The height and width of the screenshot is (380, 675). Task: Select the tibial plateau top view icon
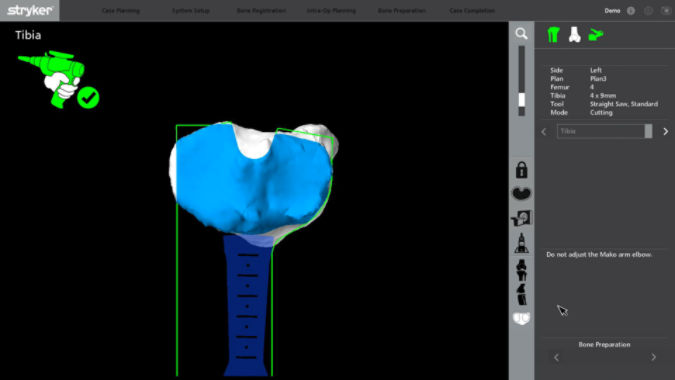(521, 194)
